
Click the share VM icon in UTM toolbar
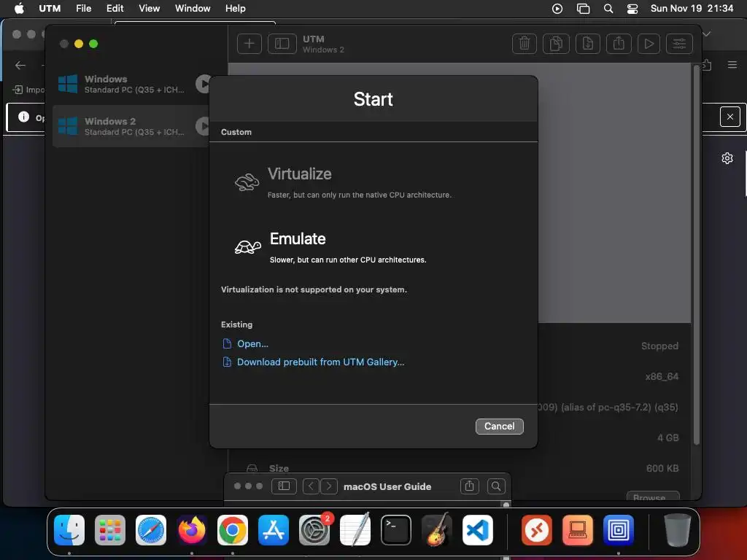[x=619, y=44]
